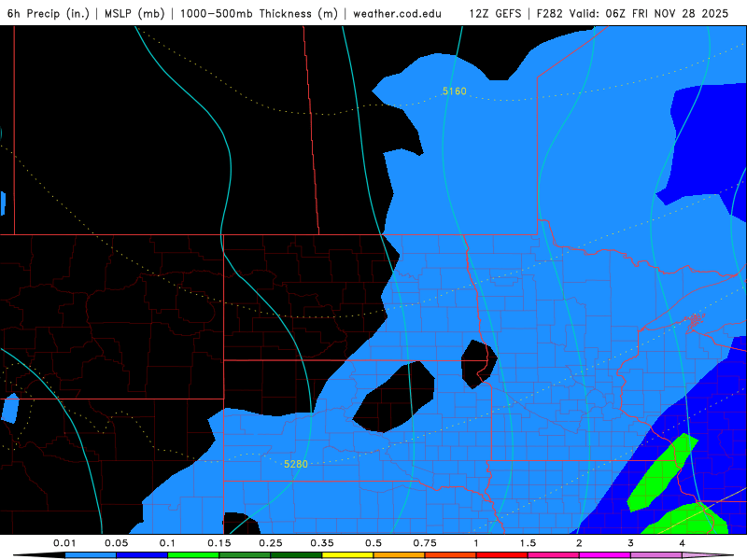747x560 pixels.
Task: Click the red 1 to 1.5 legend swatch
Action: (x=502, y=555)
